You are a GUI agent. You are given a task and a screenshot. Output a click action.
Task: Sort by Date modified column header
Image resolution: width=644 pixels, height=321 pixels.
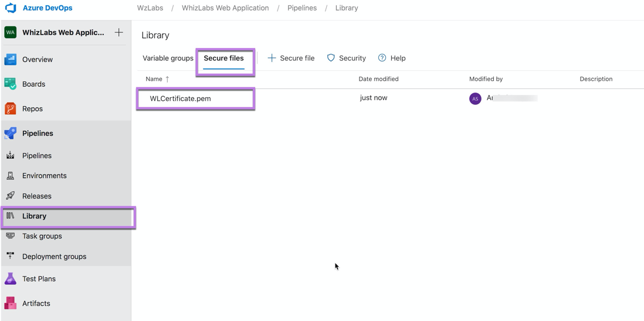coord(378,79)
